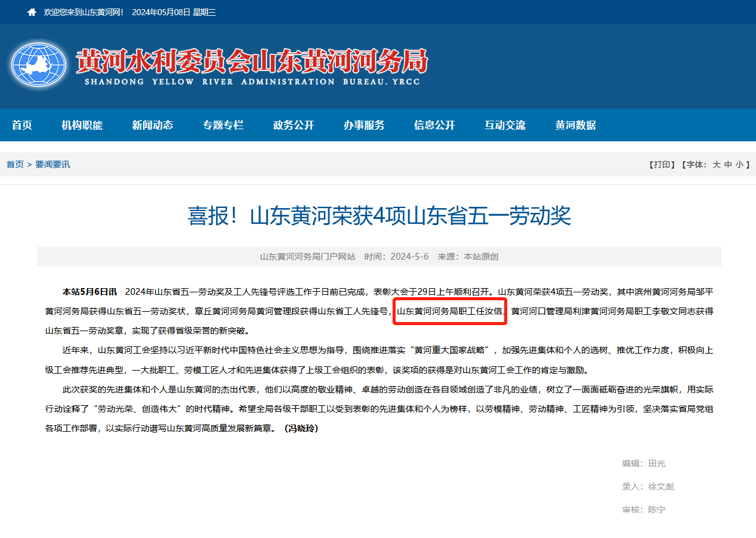Click the highlighted text 山东黄河河务局职工任汝信
The width and height of the screenshot is (756, 538).
click(450, 312)
